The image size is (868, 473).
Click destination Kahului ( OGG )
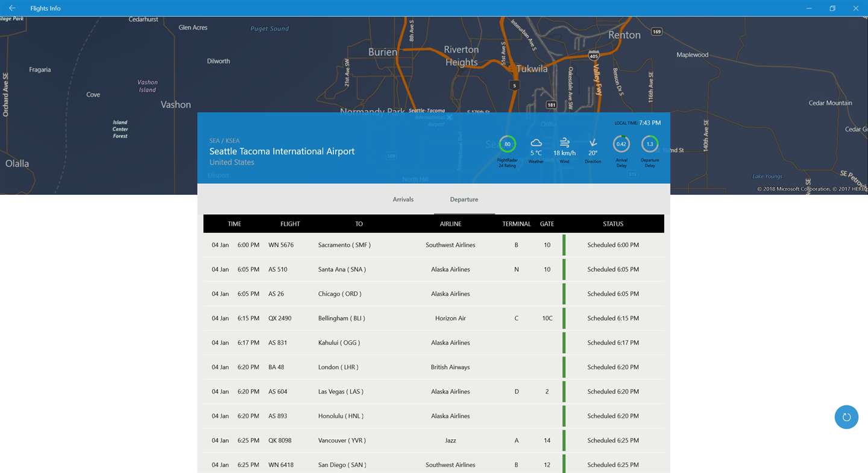(339, 343)
